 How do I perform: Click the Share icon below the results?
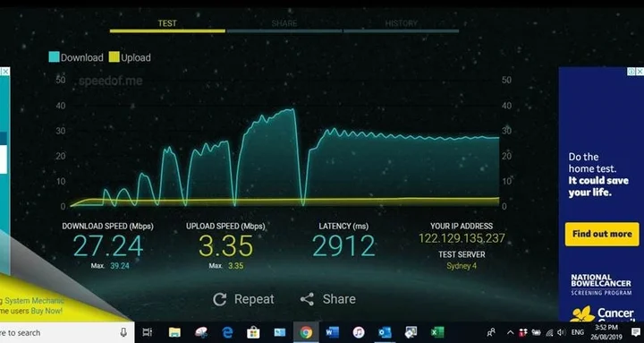307,299
